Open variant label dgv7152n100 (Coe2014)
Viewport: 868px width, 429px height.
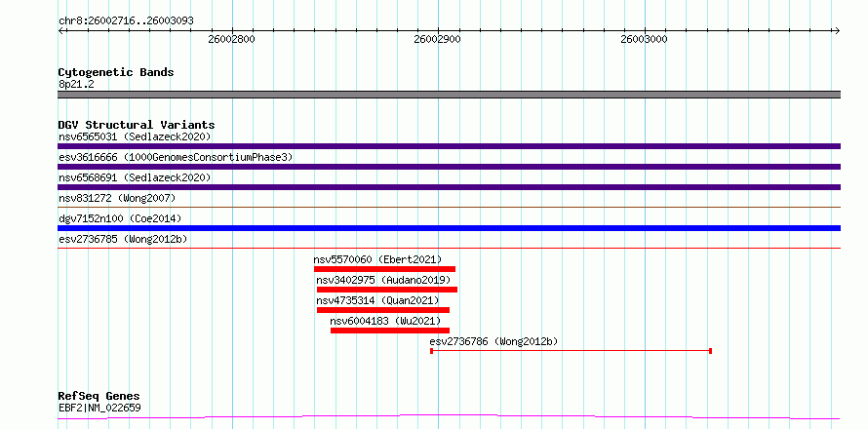120,218
